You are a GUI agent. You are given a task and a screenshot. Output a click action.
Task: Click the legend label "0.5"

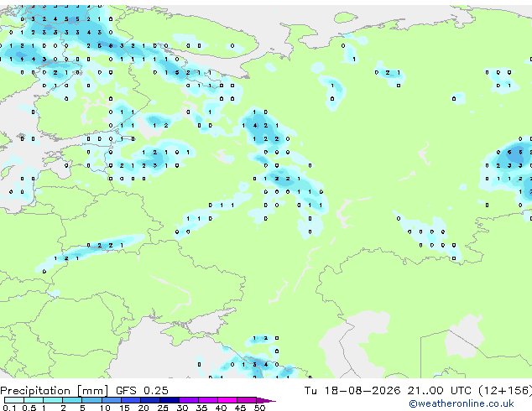(x=29, y=408)
